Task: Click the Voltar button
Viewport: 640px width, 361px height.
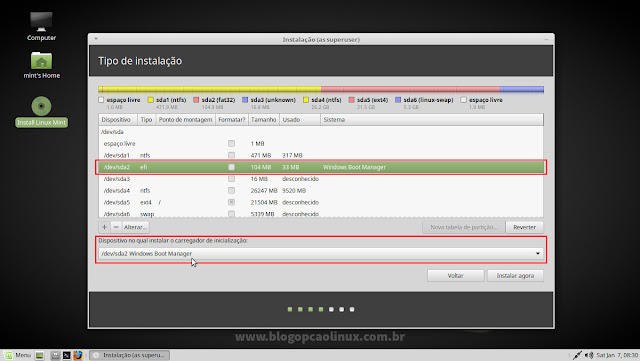Action: point(456,276)
